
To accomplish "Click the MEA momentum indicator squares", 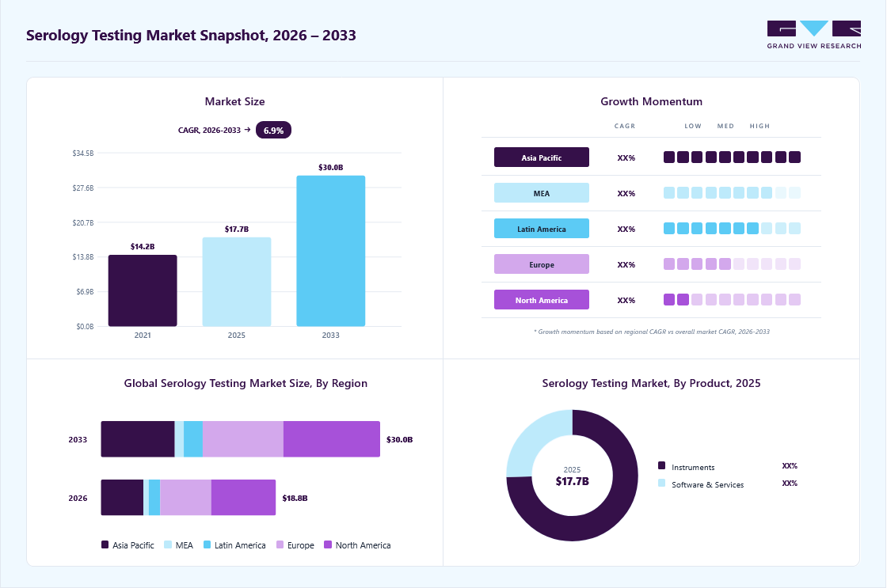I will click(732, 193).
